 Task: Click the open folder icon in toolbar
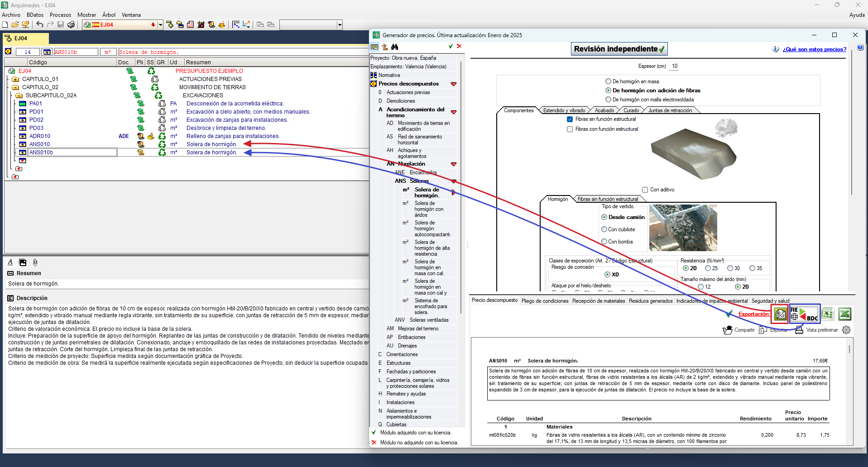[15, 24]
